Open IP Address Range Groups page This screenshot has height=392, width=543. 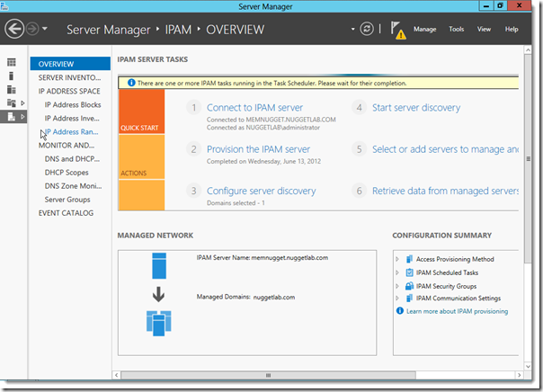(x=71, y=131)
